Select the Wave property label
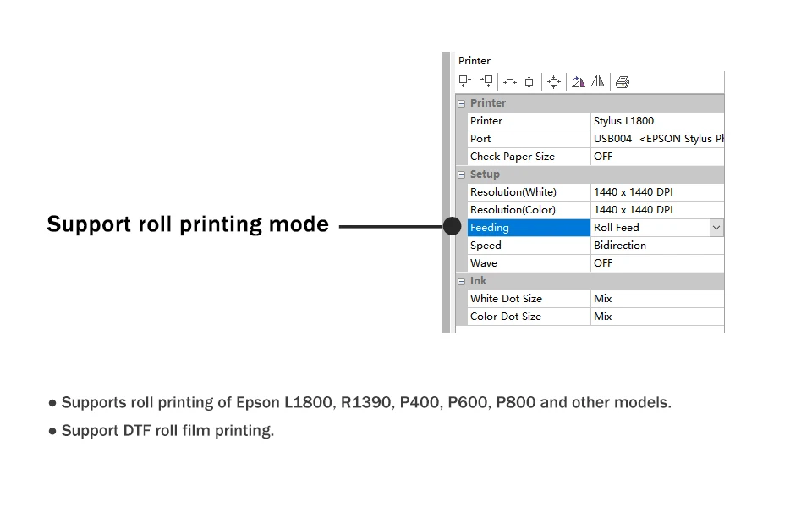Screen dimensions: 812x508 529,262
